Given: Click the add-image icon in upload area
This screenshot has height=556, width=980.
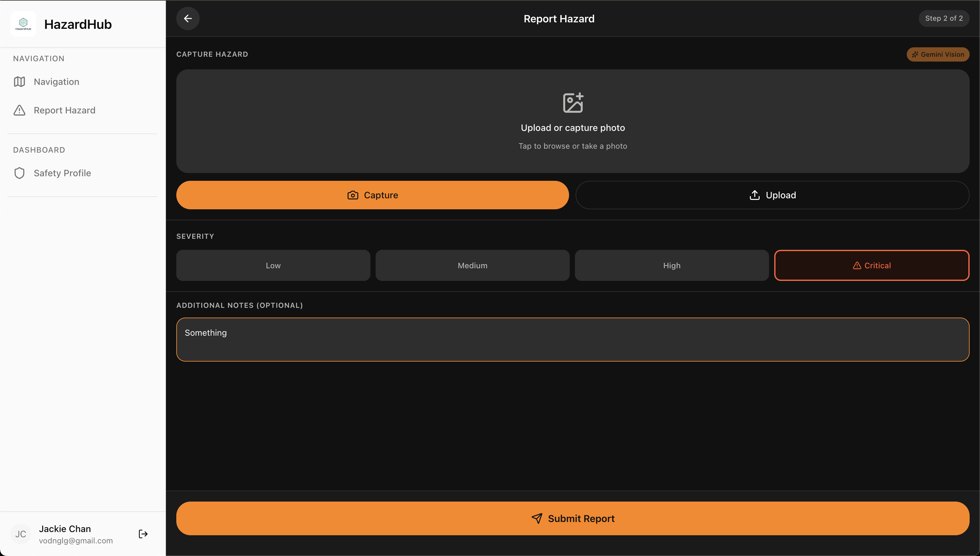Looking at the screenshot, I should tap(573, 103).
